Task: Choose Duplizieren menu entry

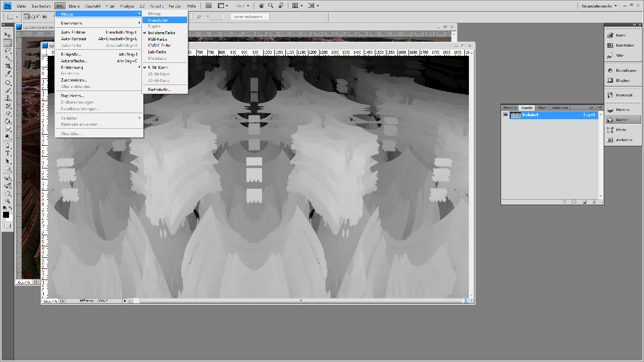Action: point(99,96)
